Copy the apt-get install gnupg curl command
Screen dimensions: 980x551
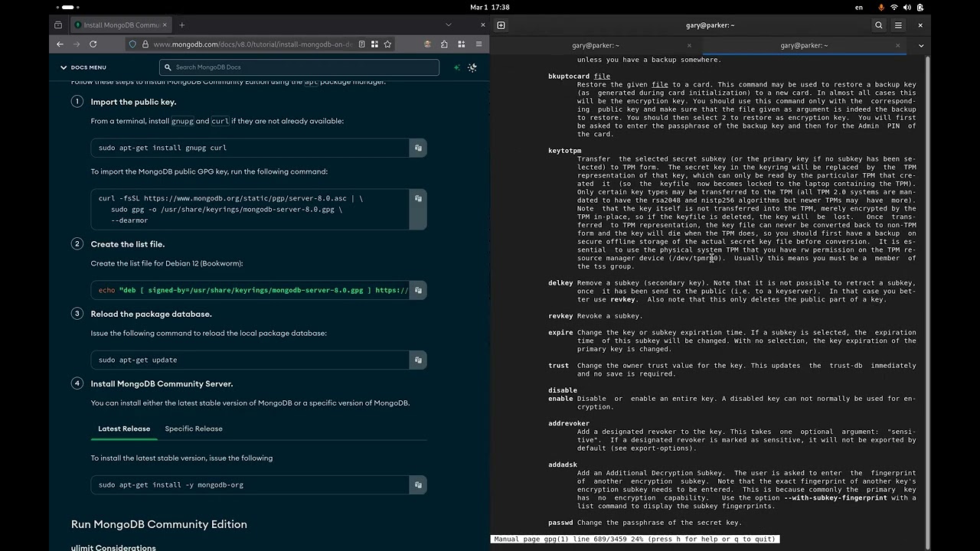tap(418, 148)
